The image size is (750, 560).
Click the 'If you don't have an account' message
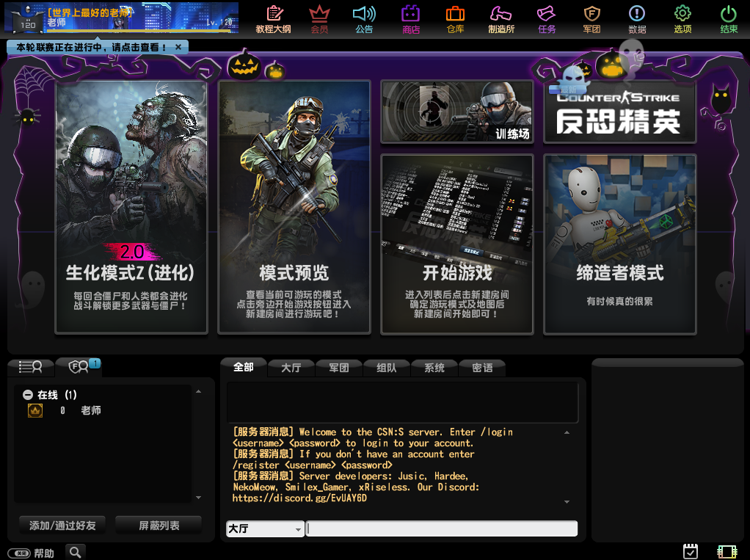point(354,459)
